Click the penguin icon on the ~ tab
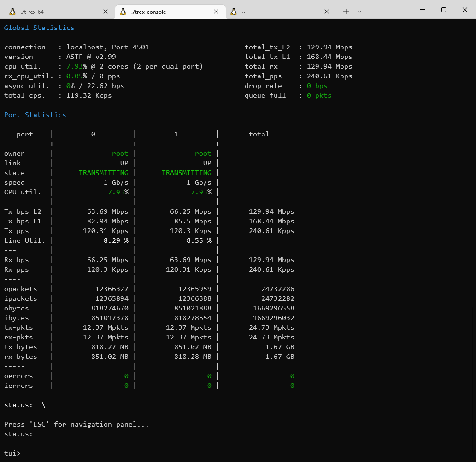Screen dimensions: 476x462 (234, 12)
